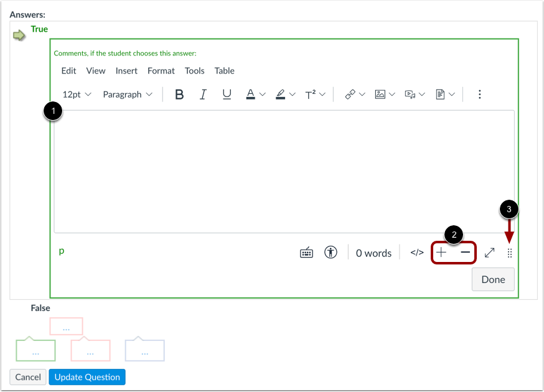
Task: Toggle bold formatting
Action: (179, 95)
